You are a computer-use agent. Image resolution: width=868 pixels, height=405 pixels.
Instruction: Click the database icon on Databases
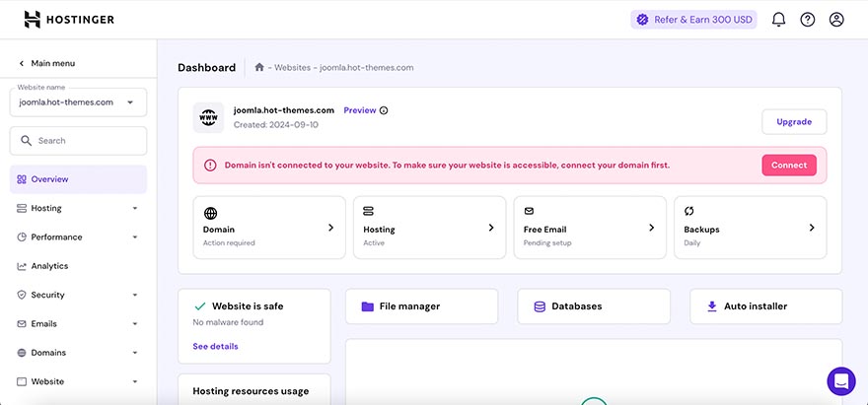click(x=540, y=305)
